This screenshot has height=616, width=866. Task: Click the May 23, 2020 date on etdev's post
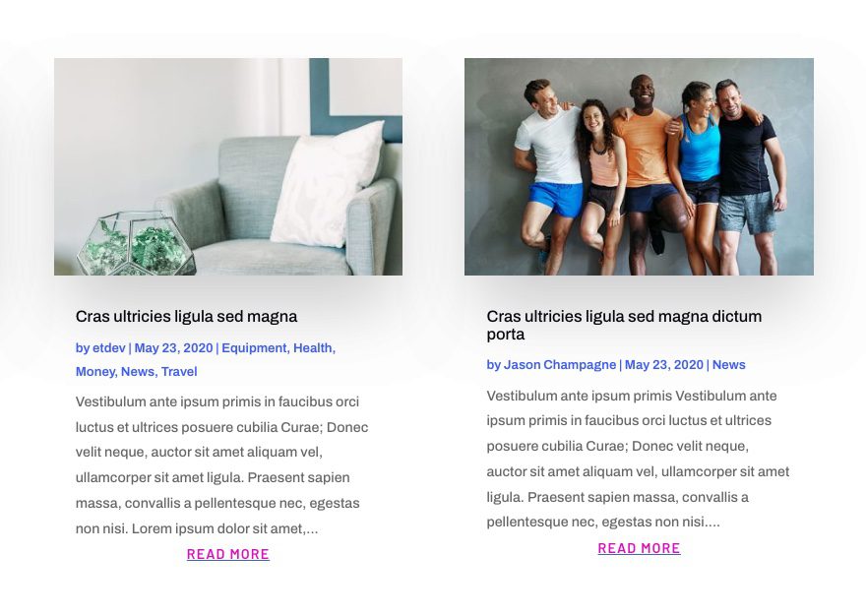pos(173,348)
